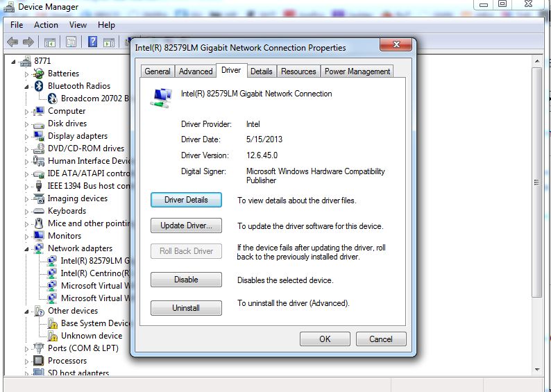Click the Back arrow toolbar icon
The height and width of the screenshot is (392, 551).
point(12,42)
